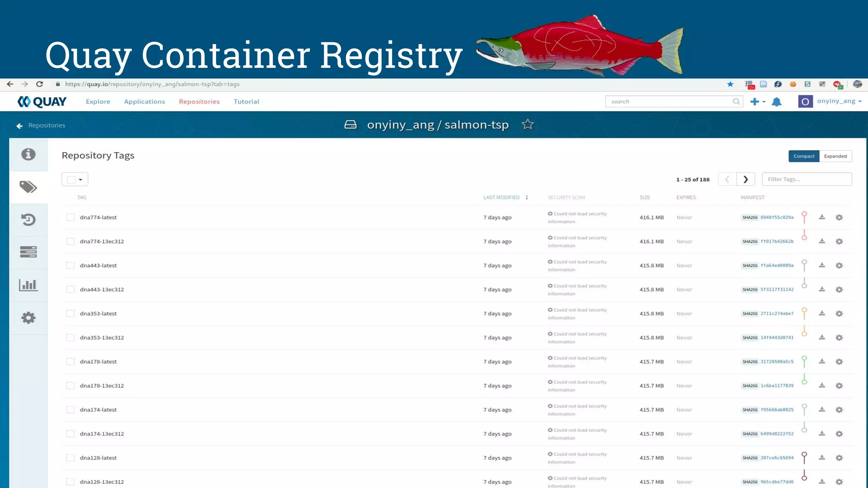Open manifest 2711c274abe7
Viewport: 868px width, 488px height.
[x=777, y=313]
